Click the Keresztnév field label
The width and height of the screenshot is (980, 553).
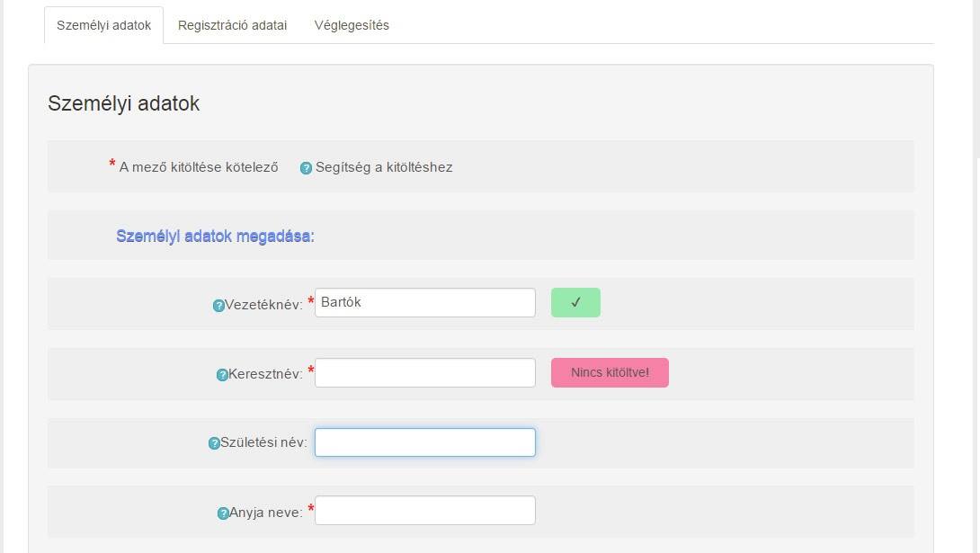click(266, 374)
